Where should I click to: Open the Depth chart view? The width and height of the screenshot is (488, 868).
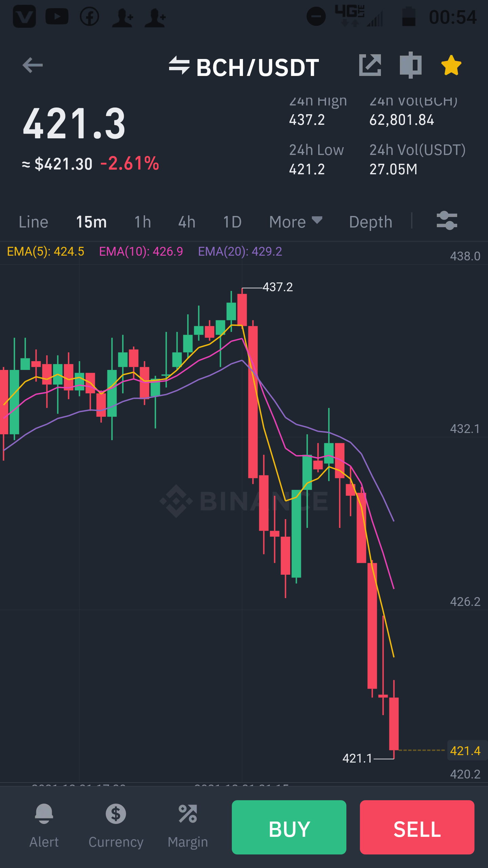(x=371, y=222)
